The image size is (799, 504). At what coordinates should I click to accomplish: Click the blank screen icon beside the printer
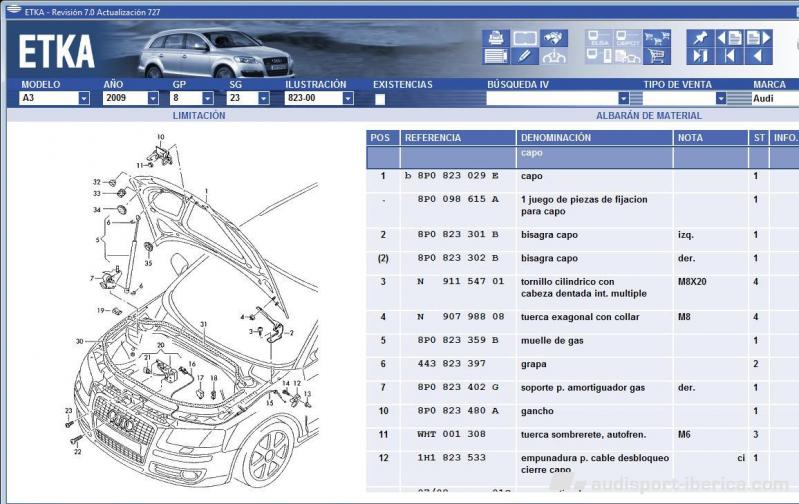[x=524, y=38]
